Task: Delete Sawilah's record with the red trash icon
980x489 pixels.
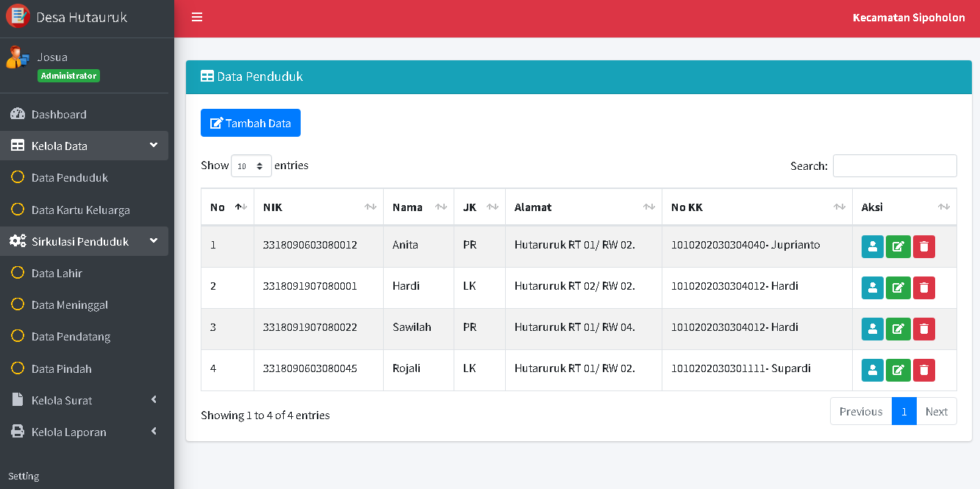Action: [924, 329]
